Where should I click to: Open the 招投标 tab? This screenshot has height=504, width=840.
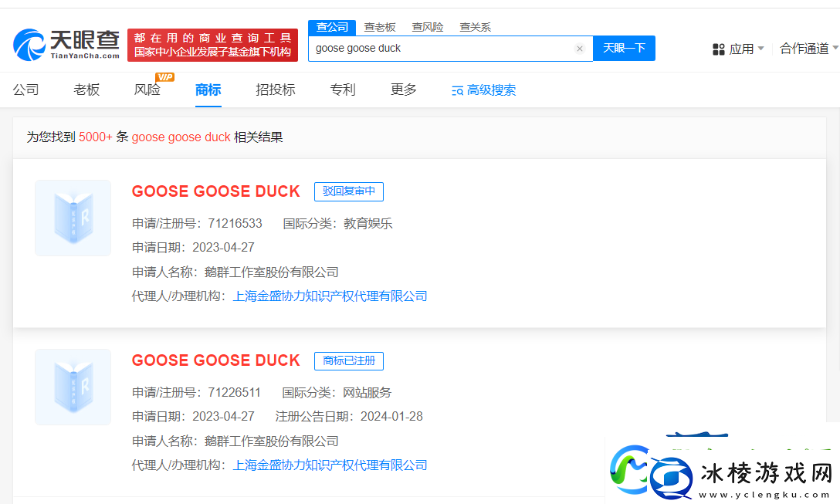275,90
